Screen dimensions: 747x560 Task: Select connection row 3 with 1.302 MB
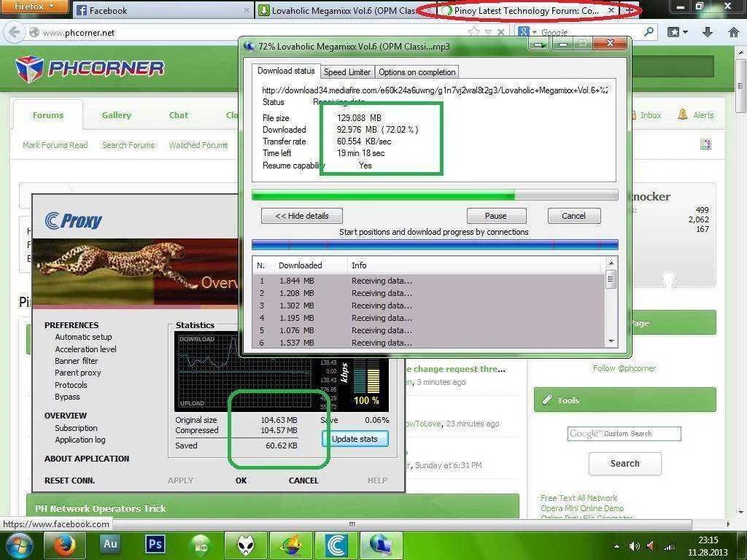click(429, 306)
